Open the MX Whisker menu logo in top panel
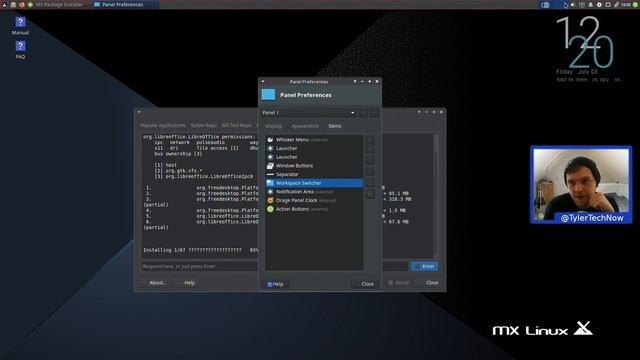 tap(4, 4)
